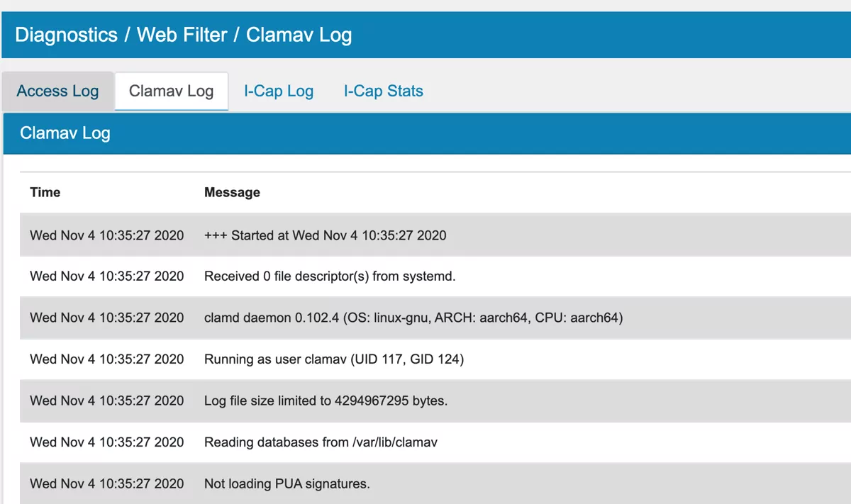Sort the log by the Message column
Viewport: 851px width, 504px height.
(233, 192)
